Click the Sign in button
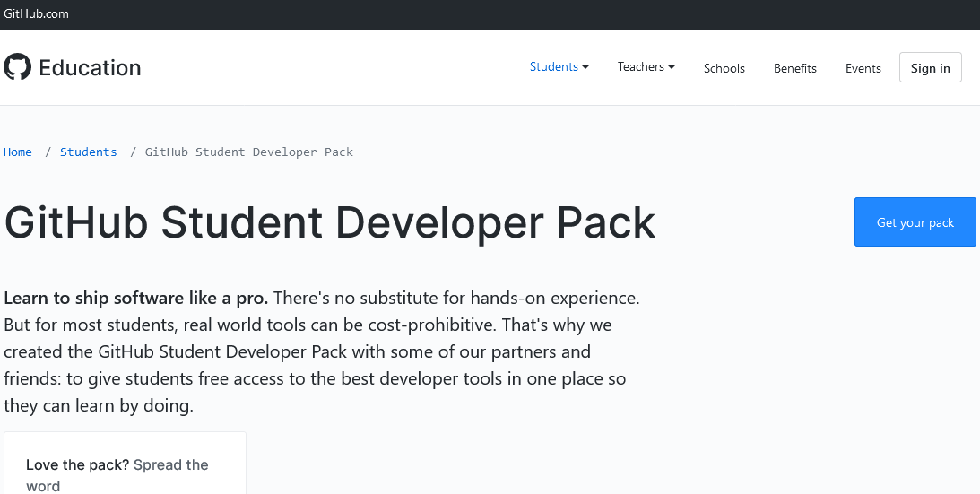The width and height of the screenshot is (980, 494). [x=930, y=67]
